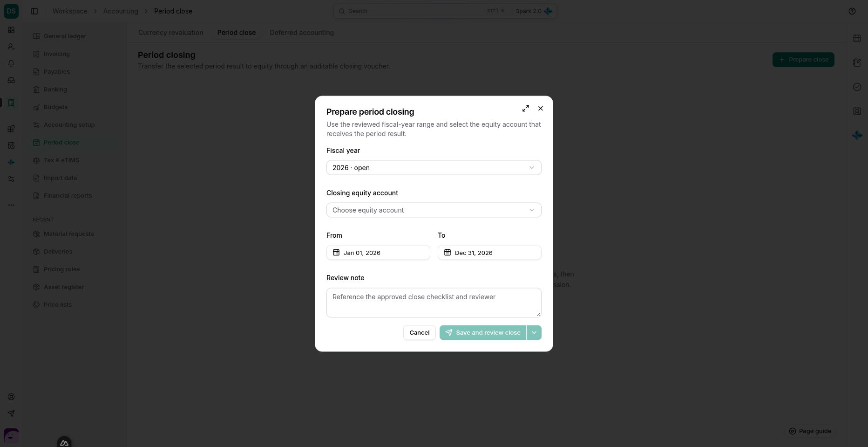868x447 pixels.
Task: Open the person-check icon in left rail
Action: tap(11, 47)
